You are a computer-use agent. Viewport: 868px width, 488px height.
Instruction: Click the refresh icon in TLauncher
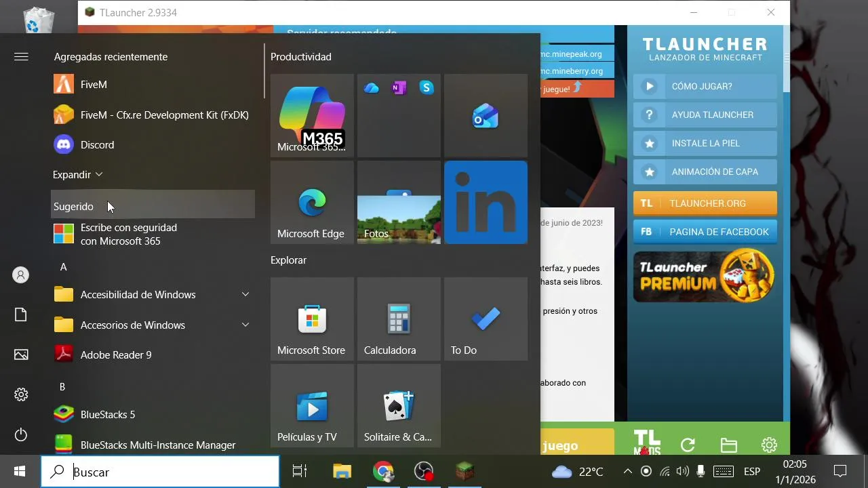coord(688,445)
